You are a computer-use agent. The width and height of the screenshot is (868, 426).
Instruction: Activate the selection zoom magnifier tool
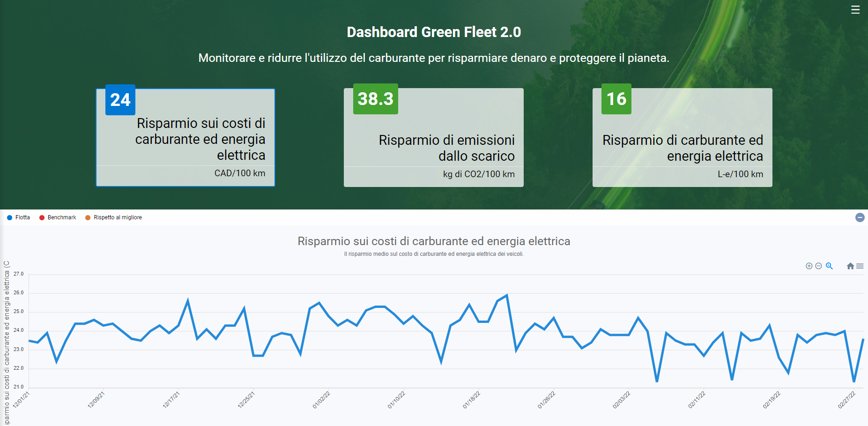[829, 266]
